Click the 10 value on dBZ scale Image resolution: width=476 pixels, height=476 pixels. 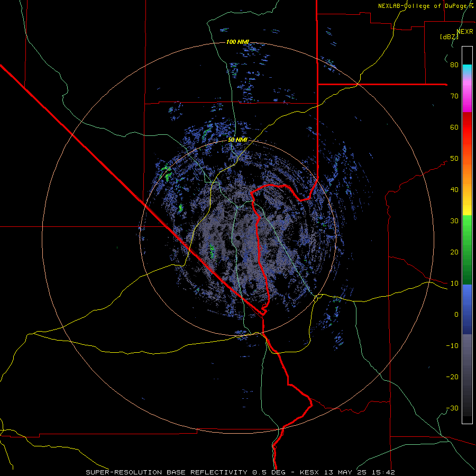pyautogui.click(x=454, y=283)
